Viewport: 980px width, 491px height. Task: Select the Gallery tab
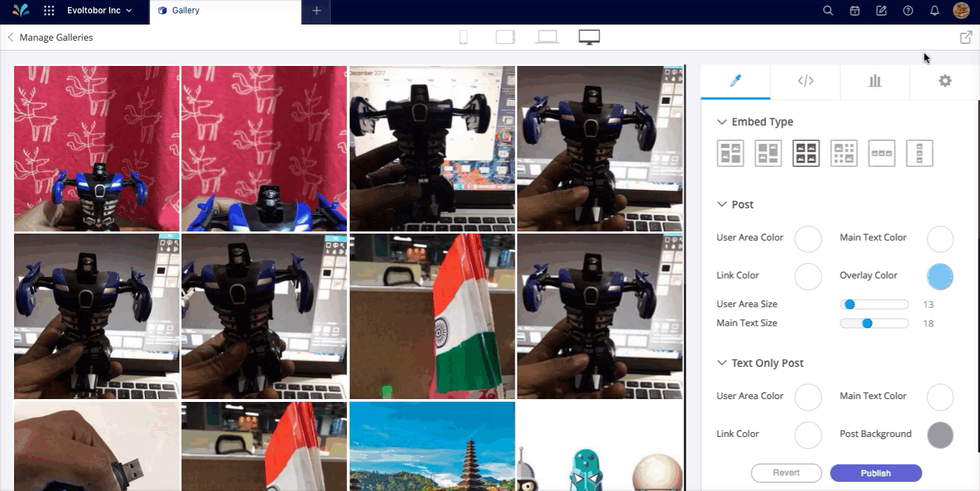coord(225,11)
